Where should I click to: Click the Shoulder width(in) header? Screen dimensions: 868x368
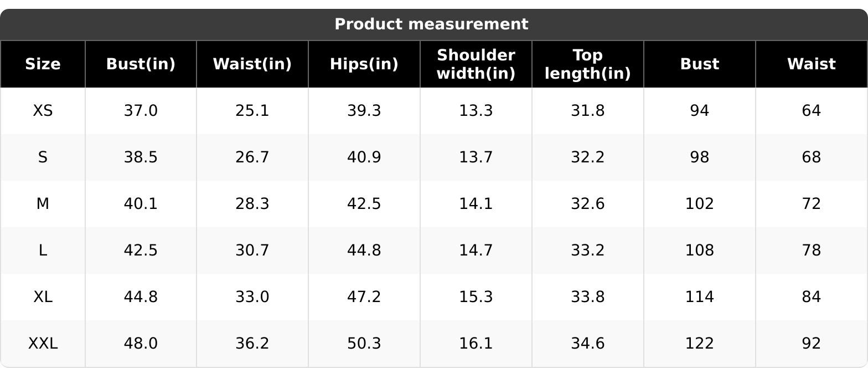(x=476, y=64)
